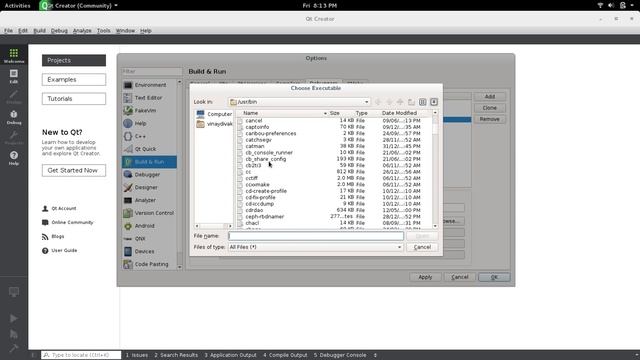Open Examples on Welcome page
The height and width of the screenshot is (360, 640).
pyautogui.click(x=73, y=80)
